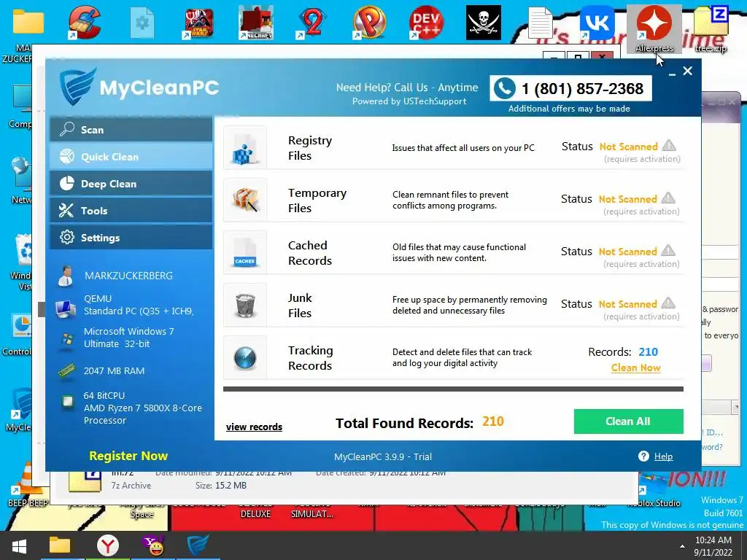Image resolution: width=747 pixels, height=560 pixels.
Task: Open the view records link
Action: pyautogui.click(x=254, y=427)
